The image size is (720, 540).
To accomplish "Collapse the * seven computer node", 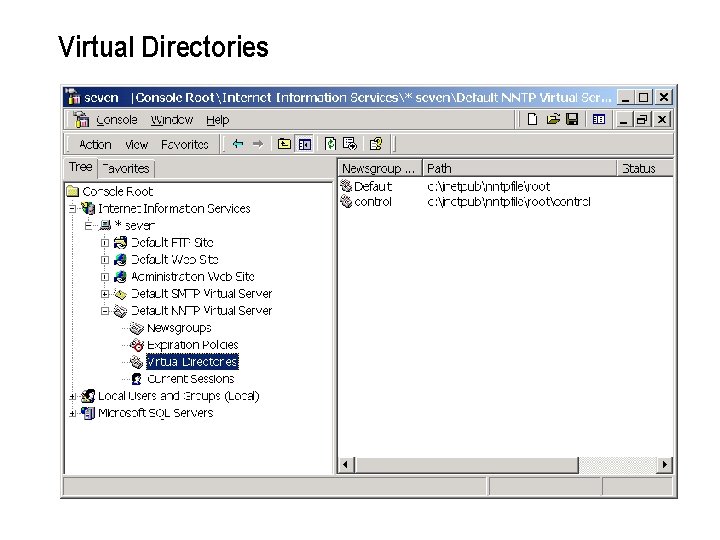I will point(89,225).
